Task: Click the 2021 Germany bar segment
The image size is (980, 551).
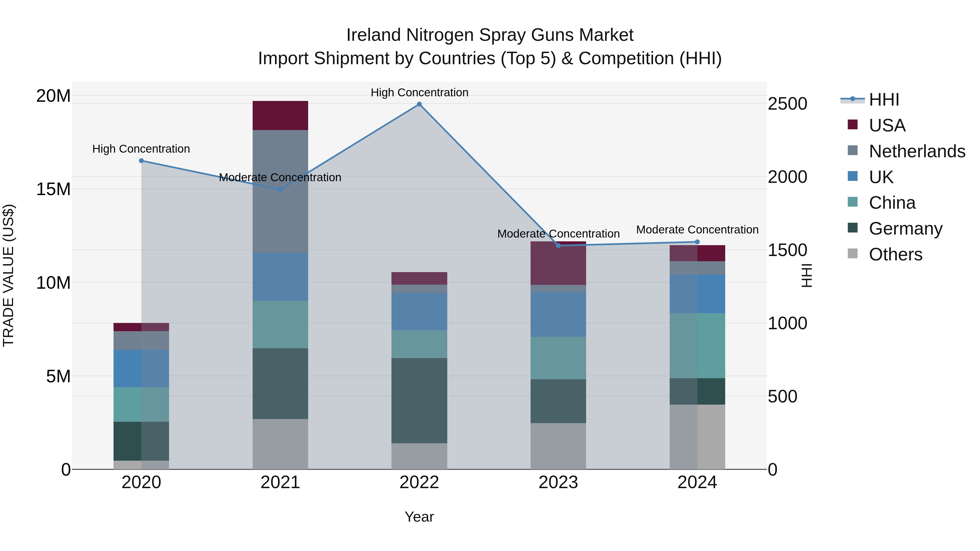Action: coord(280,384)
